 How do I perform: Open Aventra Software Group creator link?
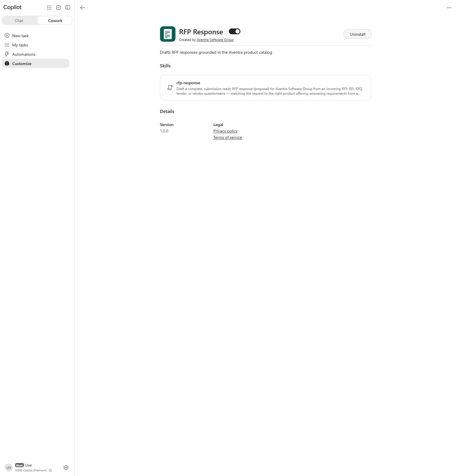coord(215,40)
